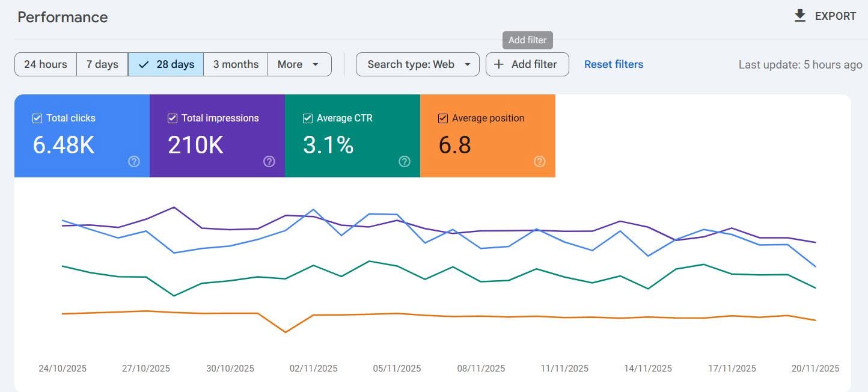Screen dimensions: 868x392
Task: Switch to the 7 days range
Action: pyautogui.click(x=102, y=64)
